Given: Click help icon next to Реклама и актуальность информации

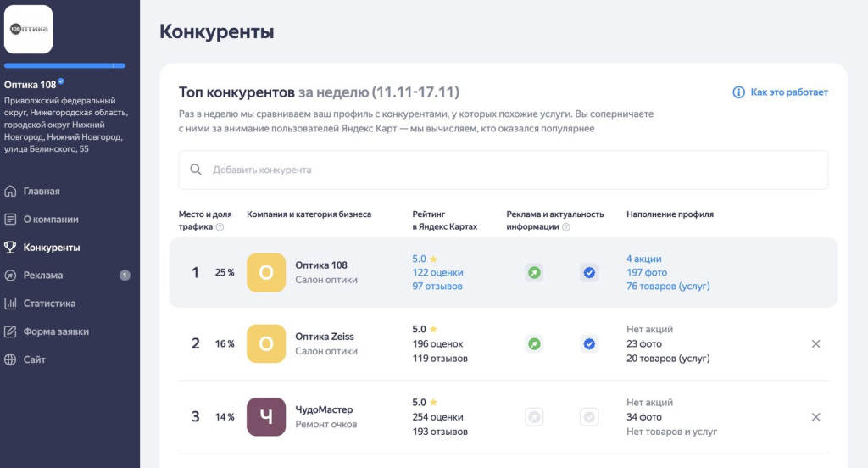Looking at the screenshot, I should [565, 227].
